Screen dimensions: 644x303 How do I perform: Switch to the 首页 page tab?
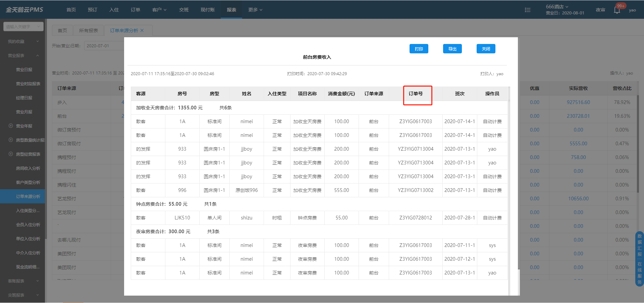click(x=62, y=31)
